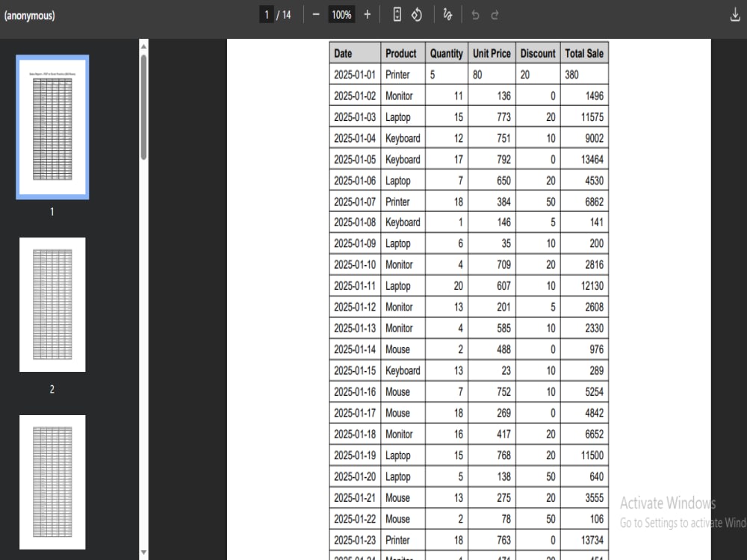The image size is (747, 560).
Task: Click total sale 3555 cell
Action: (x=584, y=497)
